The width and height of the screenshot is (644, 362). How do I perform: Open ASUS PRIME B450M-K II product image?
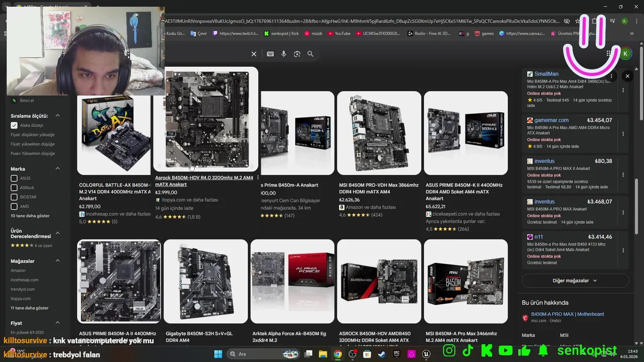point(466,133)
